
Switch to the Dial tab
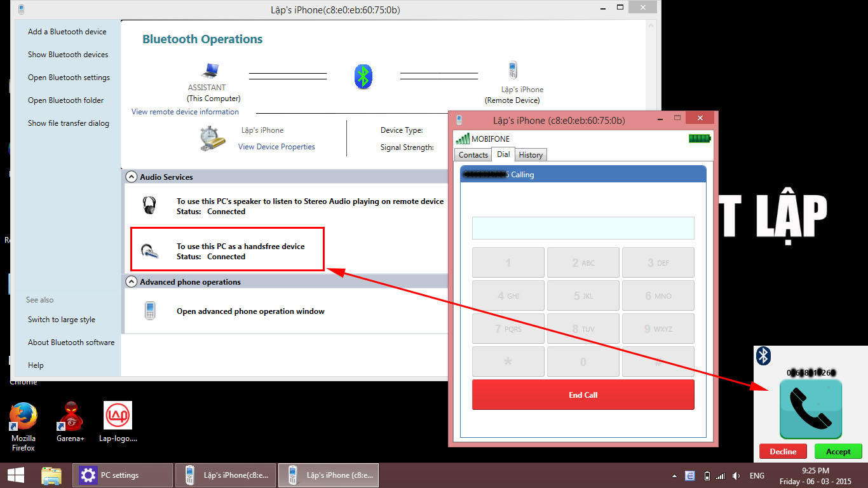[x=503, y=154]
